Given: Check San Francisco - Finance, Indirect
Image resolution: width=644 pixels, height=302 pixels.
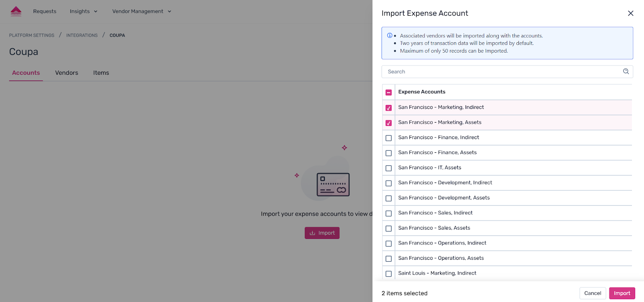Looking at the screenshot, I should [x=388, y=138].
